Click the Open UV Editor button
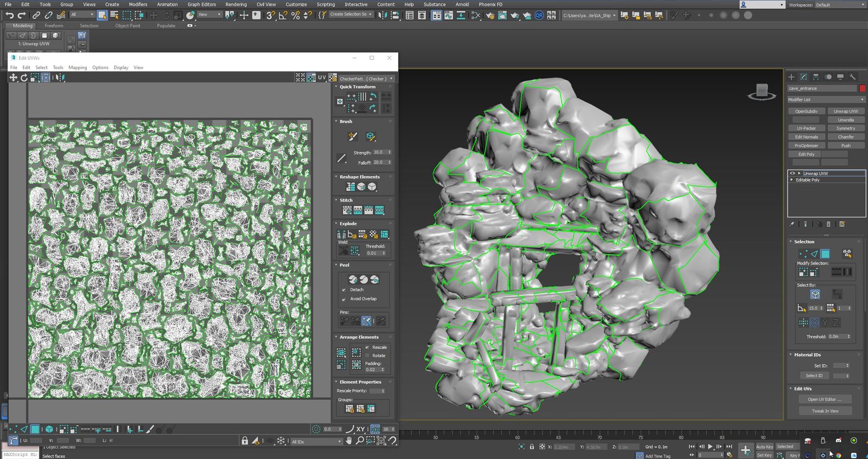 pos(825,399)
